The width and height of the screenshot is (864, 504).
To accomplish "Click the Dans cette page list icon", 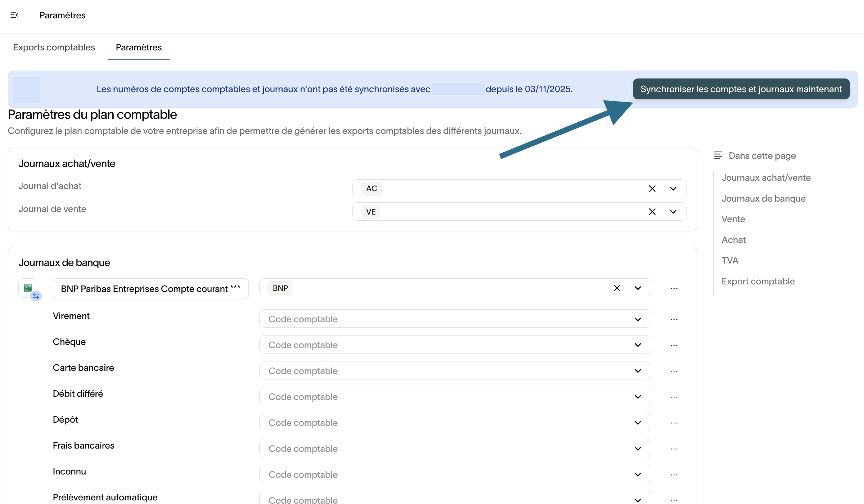I will pyautogui.click(x=718, y=156).
